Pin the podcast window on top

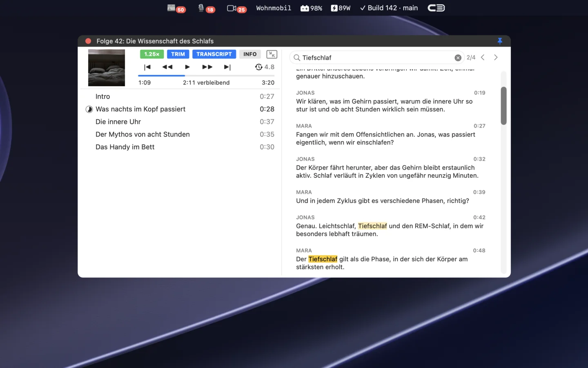click(500, 41)
